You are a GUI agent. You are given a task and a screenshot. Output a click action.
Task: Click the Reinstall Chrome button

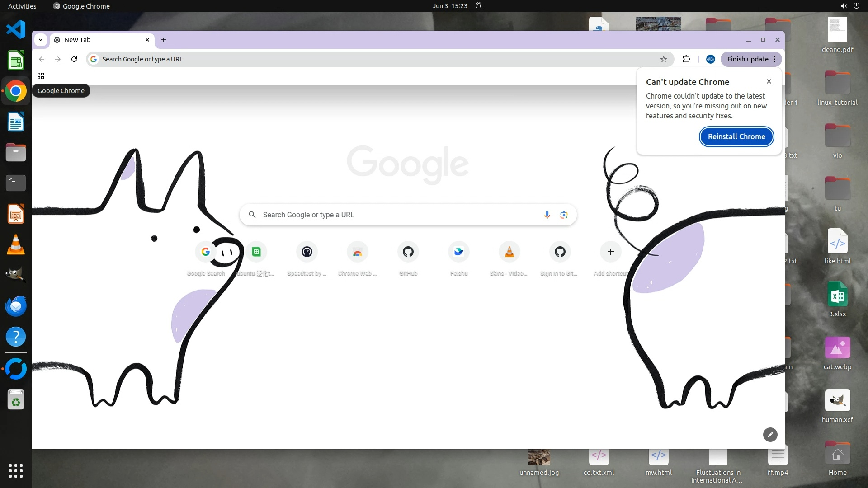coord(736,136)
